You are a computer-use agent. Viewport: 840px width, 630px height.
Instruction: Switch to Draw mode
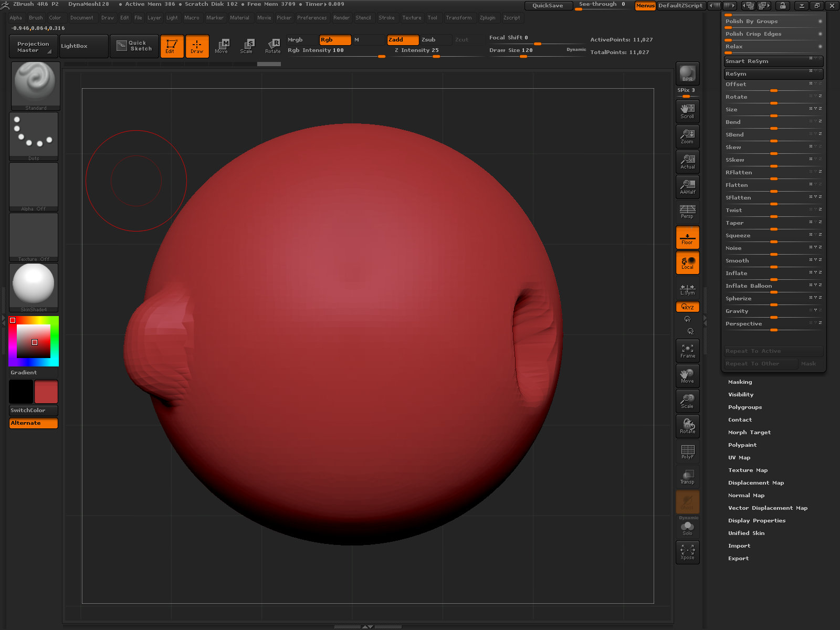point(197,46)
